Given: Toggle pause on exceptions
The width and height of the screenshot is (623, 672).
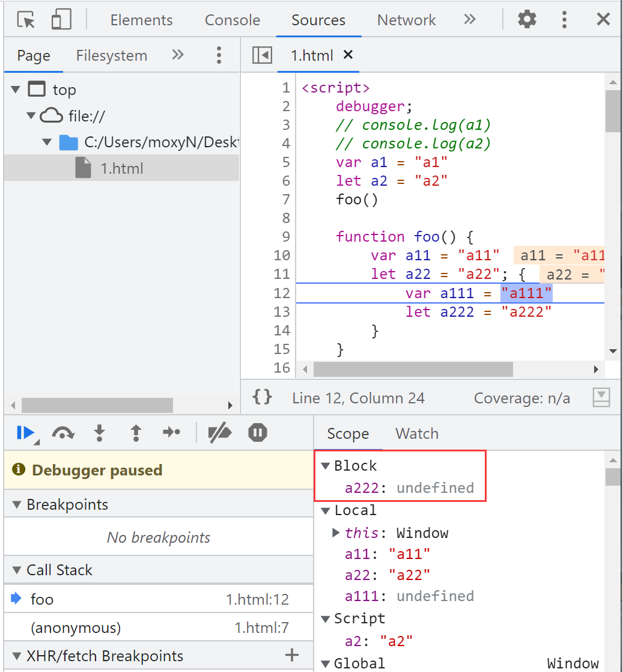Looking at the screenshot, I should pyautogui.click(x=258, y=433).
